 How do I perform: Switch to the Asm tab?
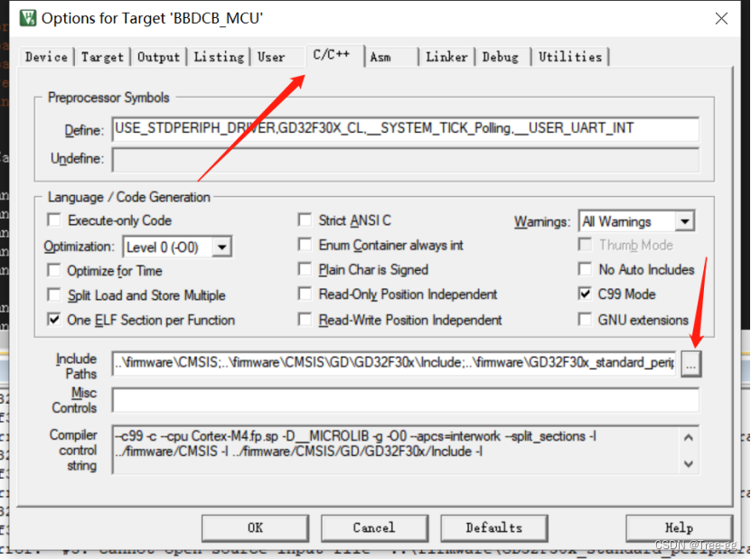tap(383, 56)
